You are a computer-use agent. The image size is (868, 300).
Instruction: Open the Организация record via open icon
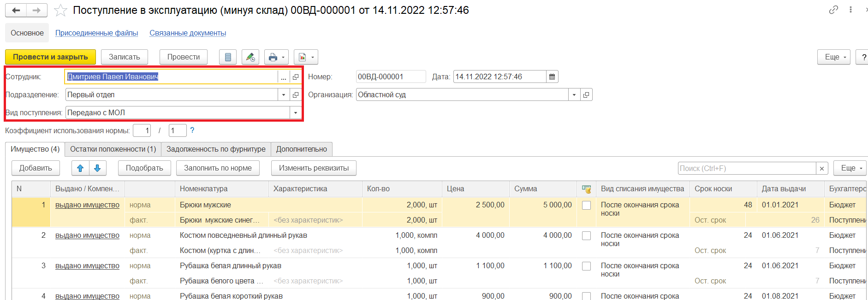tap(586, 95)
